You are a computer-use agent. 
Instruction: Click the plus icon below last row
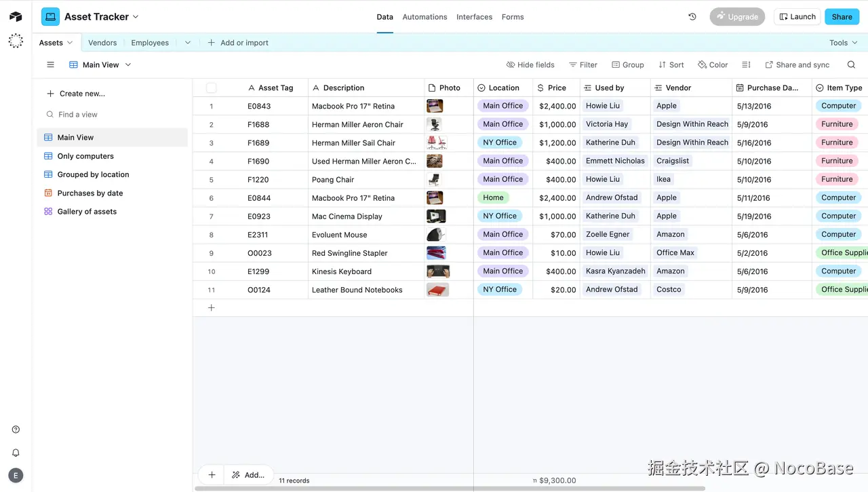tap(211, 307)
